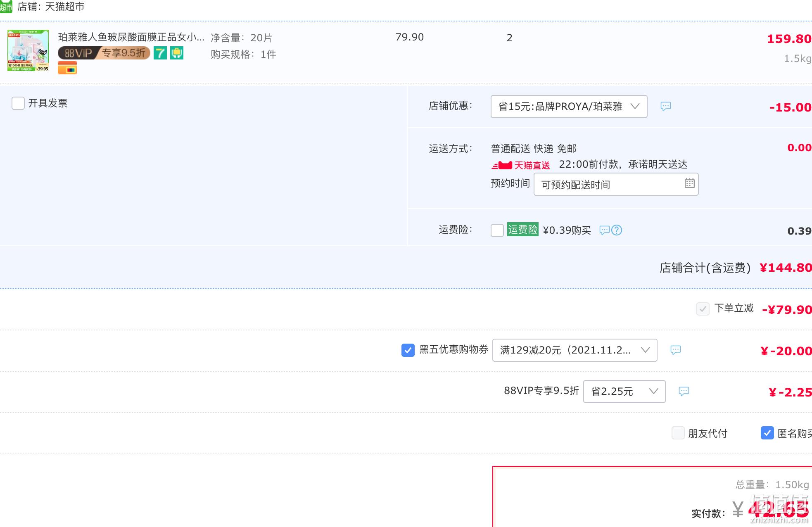
Task: Open the product title 珀莱雅人鱼玻尿酸面膜 link
Action: click(x=131, y=37)
